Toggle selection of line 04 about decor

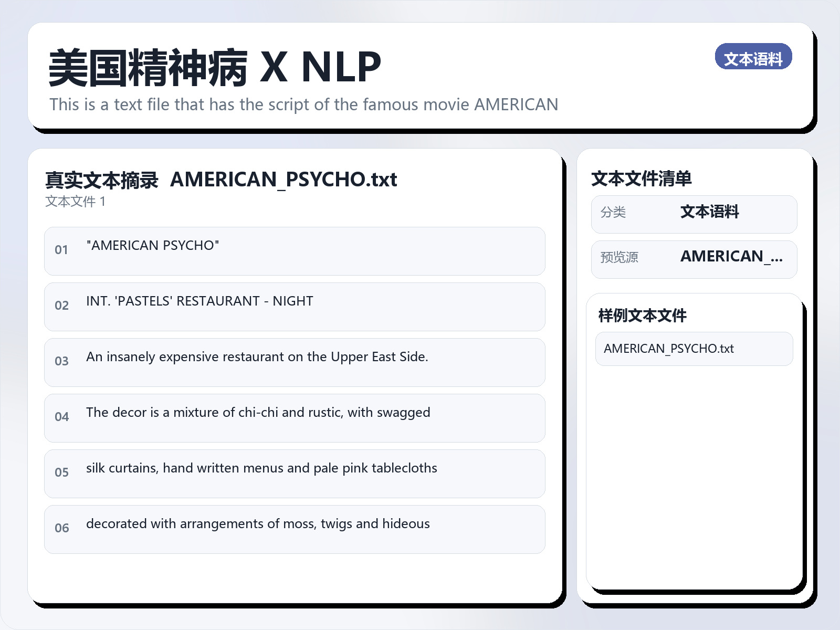(x=294, y=418)
